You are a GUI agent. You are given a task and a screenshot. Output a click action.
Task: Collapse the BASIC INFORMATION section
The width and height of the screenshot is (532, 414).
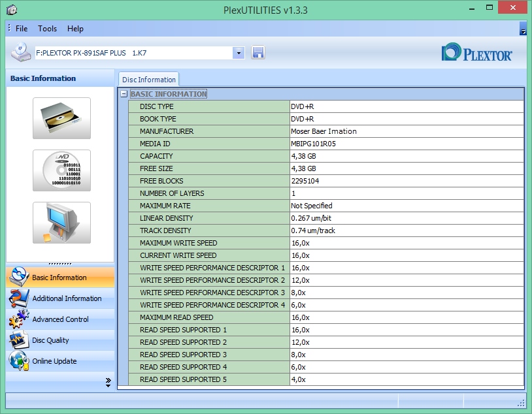click(124, 94)
